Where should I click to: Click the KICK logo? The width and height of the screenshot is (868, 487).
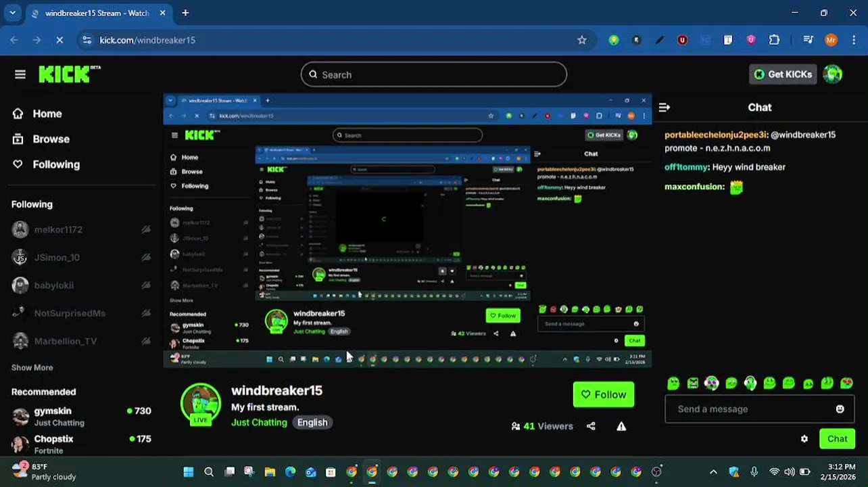pos(69,74)
